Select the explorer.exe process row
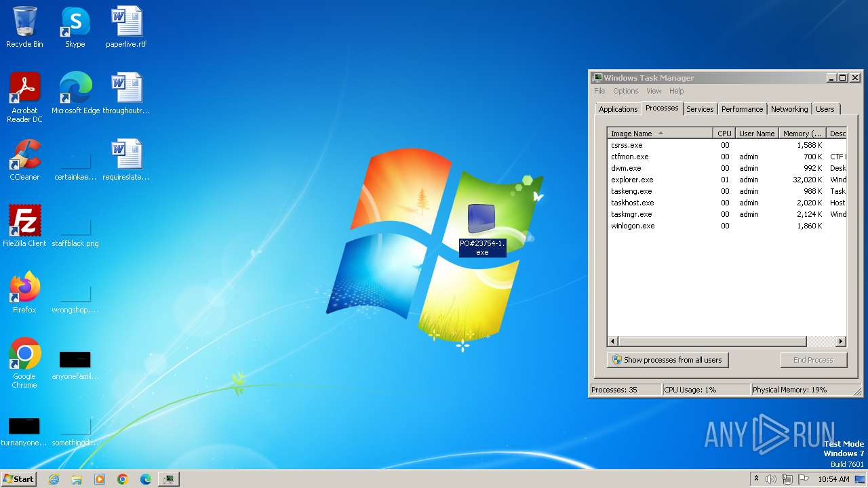The image size is (868, 488). [727, 180]
